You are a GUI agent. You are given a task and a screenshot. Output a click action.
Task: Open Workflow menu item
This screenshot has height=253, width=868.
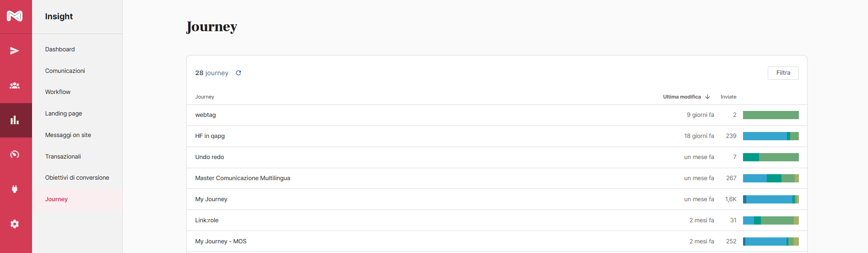click(58, 92)
